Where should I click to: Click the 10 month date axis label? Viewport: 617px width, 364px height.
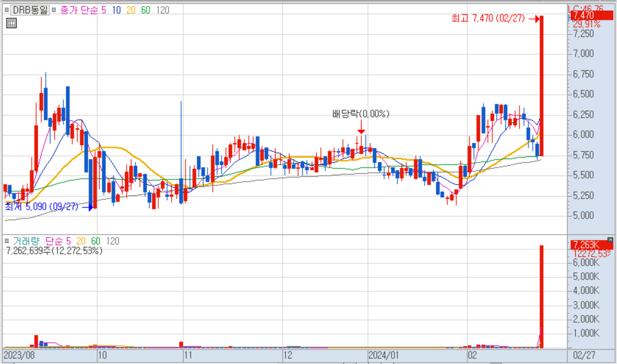tap(103, 355)
